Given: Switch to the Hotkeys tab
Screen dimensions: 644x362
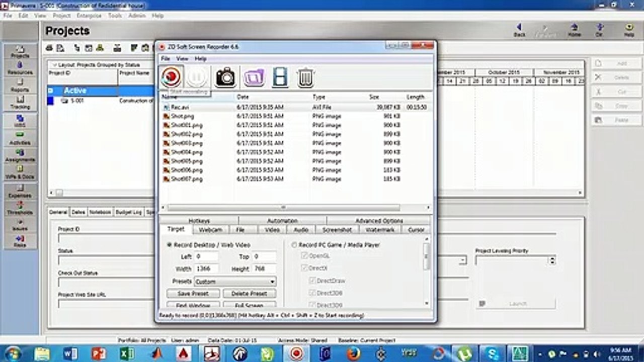Looking at the screenshot, I should pyautogui.click(x=199, y=221).
